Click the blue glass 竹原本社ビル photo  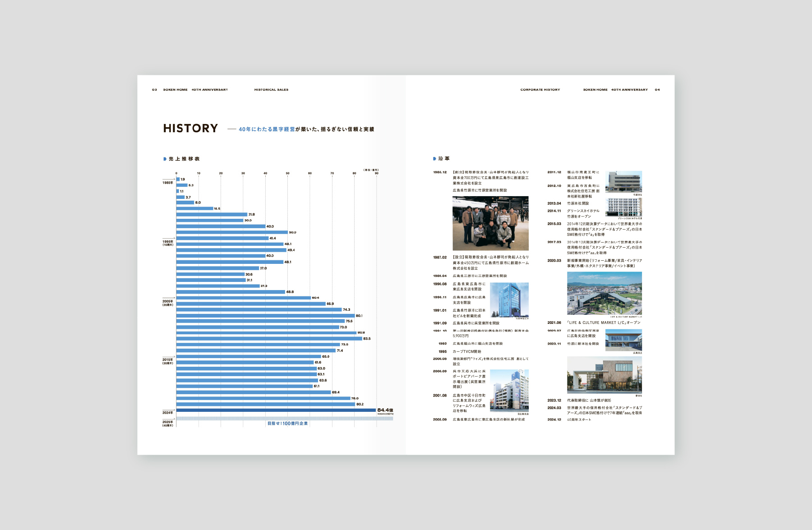509,300
